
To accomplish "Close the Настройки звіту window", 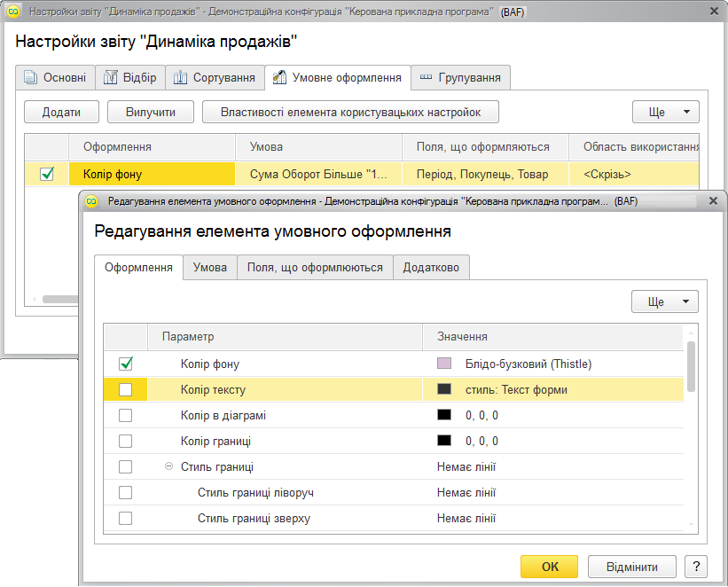I will coord(714,12).
